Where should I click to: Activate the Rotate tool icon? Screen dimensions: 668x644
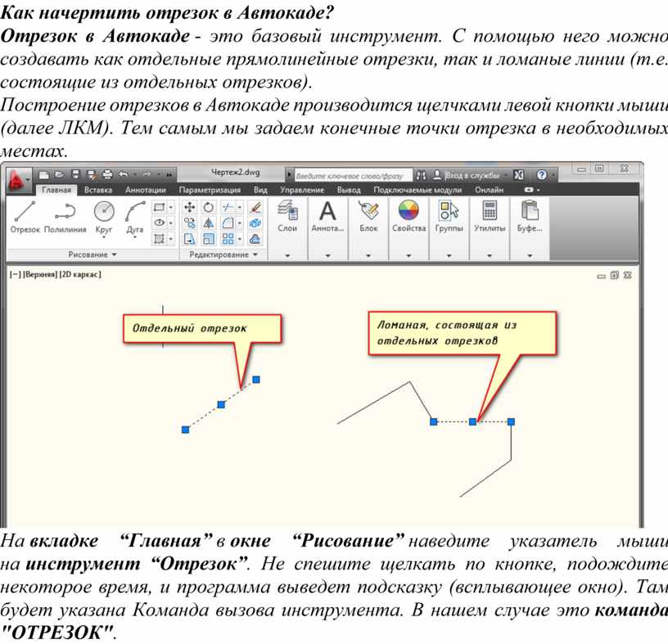(x=208, y=207)
